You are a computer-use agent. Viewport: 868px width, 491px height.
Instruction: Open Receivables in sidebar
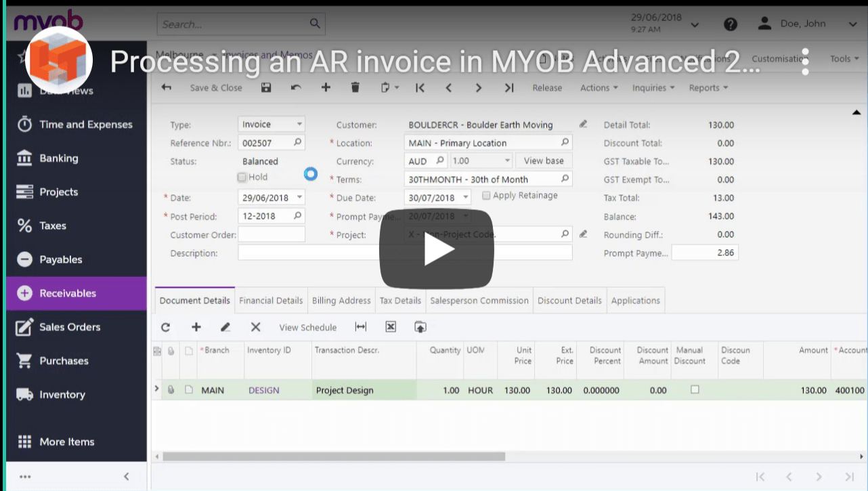tap(77, 293)
